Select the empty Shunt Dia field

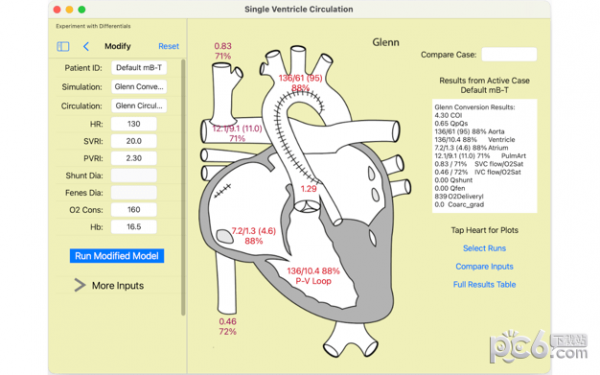(x=134, y=176)
